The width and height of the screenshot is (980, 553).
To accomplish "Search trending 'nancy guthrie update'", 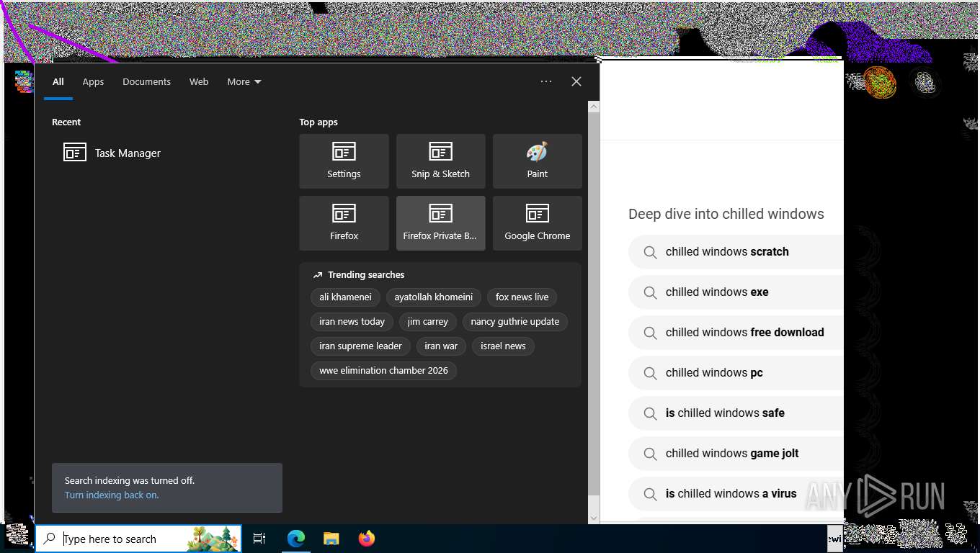I will click(515, 321).
